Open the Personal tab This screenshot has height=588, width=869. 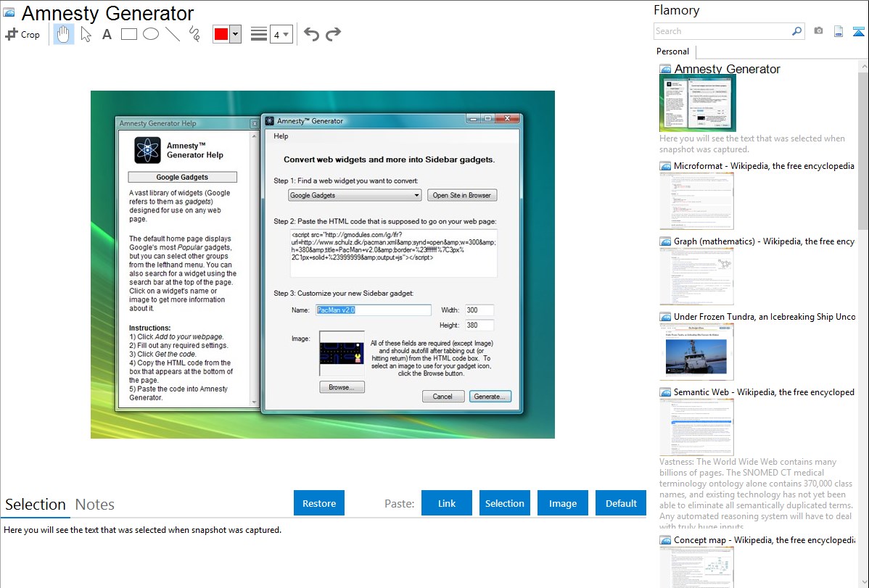673,51
